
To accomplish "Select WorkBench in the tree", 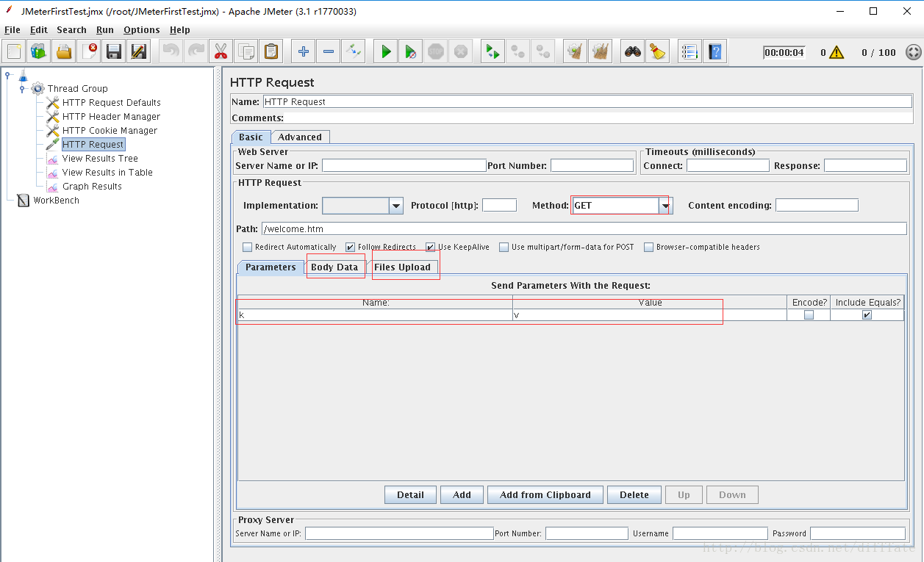I will click(x=56, y=201).
